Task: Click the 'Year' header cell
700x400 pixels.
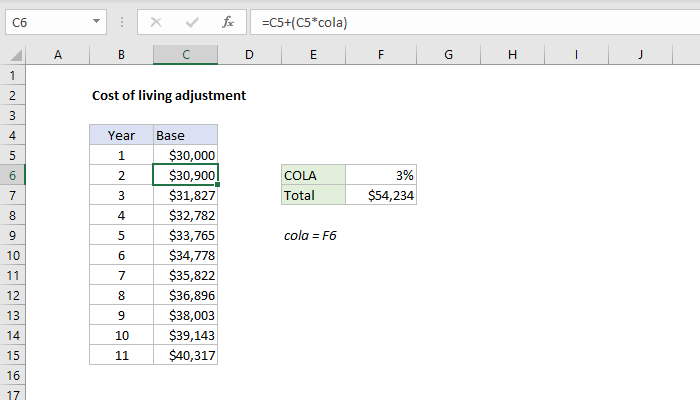Action: [x=121, y=135]
